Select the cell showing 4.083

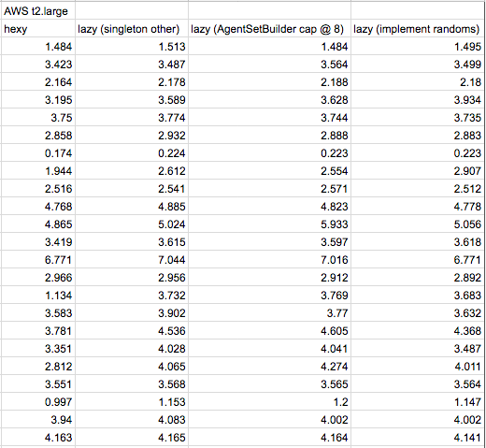132,420
